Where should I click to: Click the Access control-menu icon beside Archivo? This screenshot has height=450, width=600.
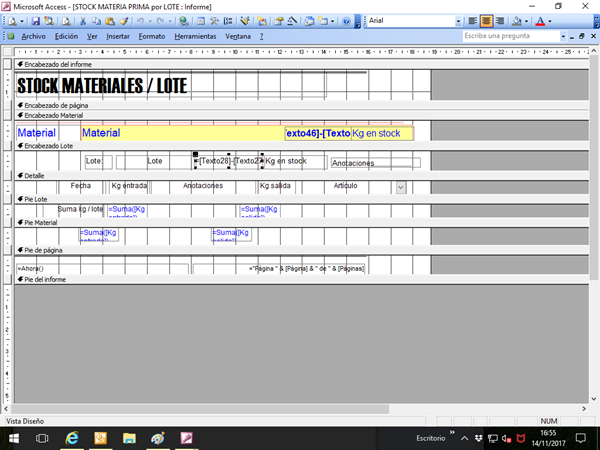(11, 36)
